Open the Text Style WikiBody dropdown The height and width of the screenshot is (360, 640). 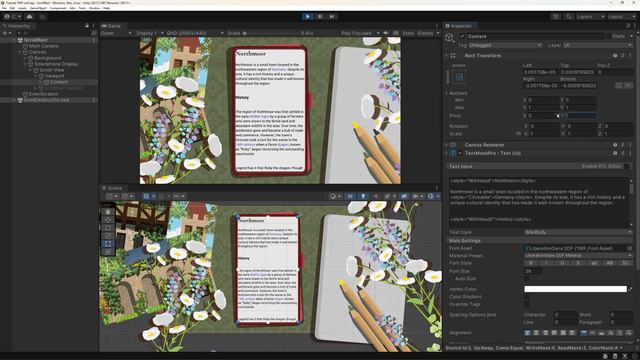[578, 232]
